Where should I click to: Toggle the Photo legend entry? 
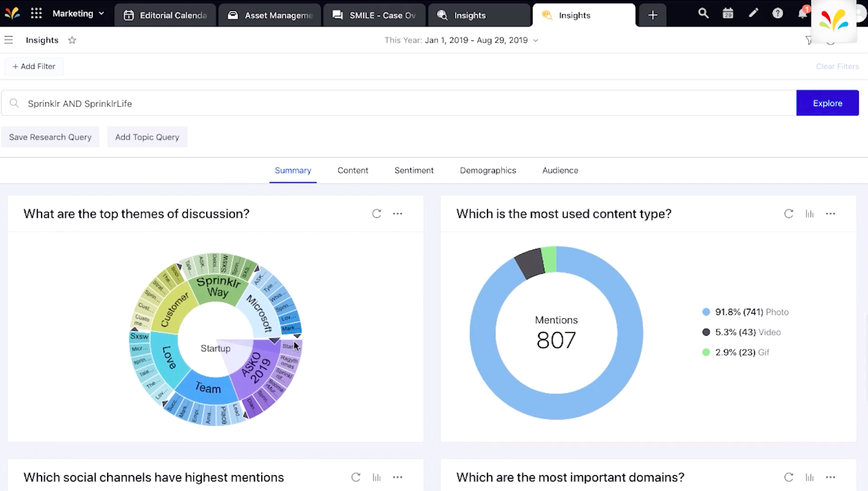pos(746,312)
